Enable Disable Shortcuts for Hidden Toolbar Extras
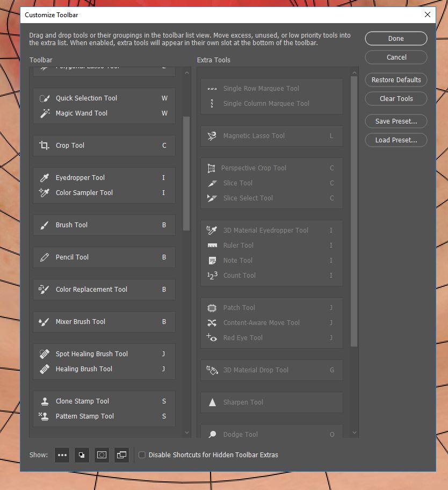This screenshot has width=448, height=490. [x=142, y=455]
